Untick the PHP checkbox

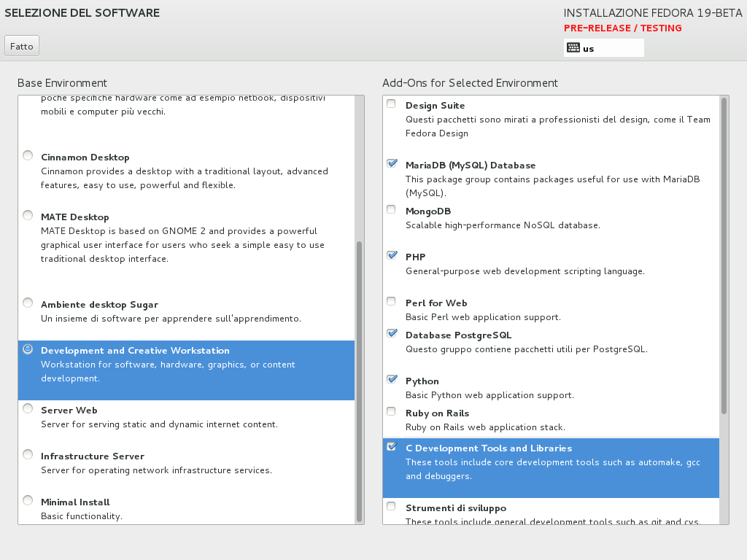[x=392, y=255]
